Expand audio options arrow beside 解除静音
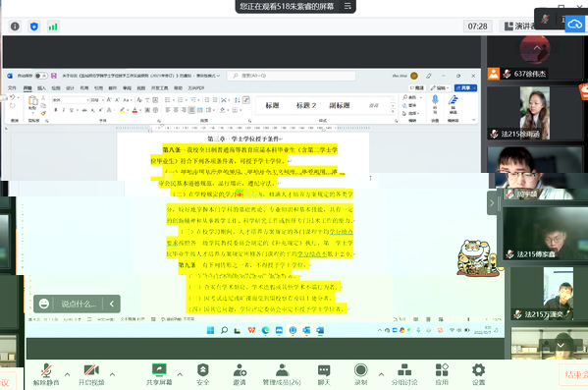588x390 pixels. click(x=67, y=374)
